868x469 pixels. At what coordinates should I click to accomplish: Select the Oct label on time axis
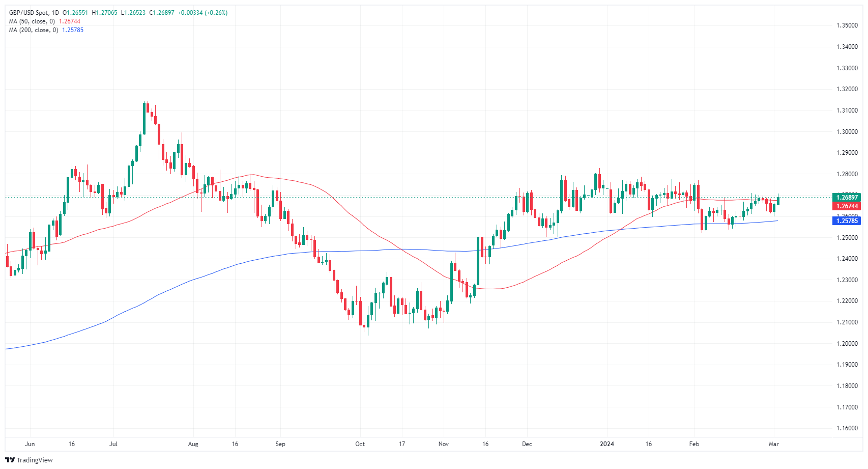360,444
